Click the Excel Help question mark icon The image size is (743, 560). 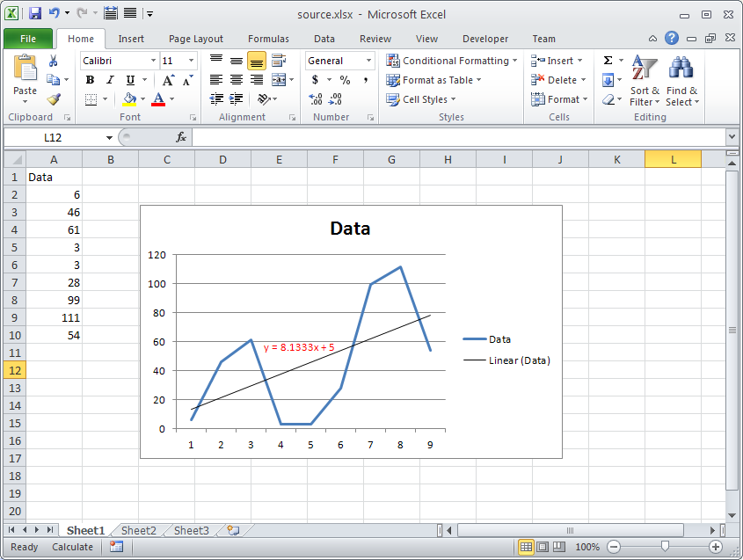(672, 39)
